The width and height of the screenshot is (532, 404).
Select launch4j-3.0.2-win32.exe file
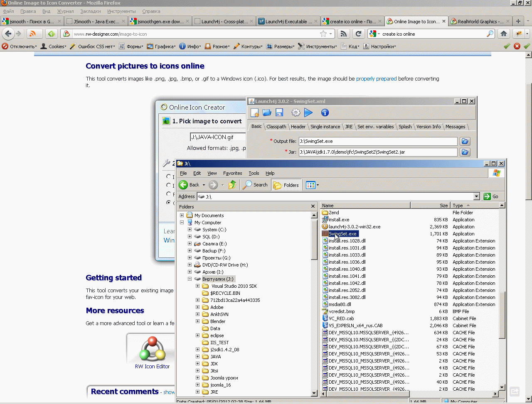(355, 227)
